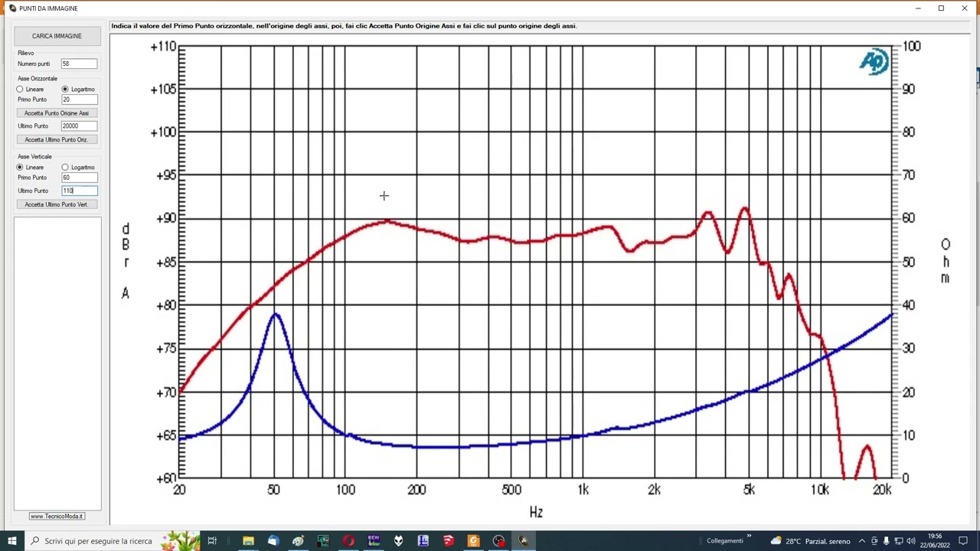The image size is (980, 551).
Task: Click the vertical Primo Punto field showing 60
Action: [80, 178]
